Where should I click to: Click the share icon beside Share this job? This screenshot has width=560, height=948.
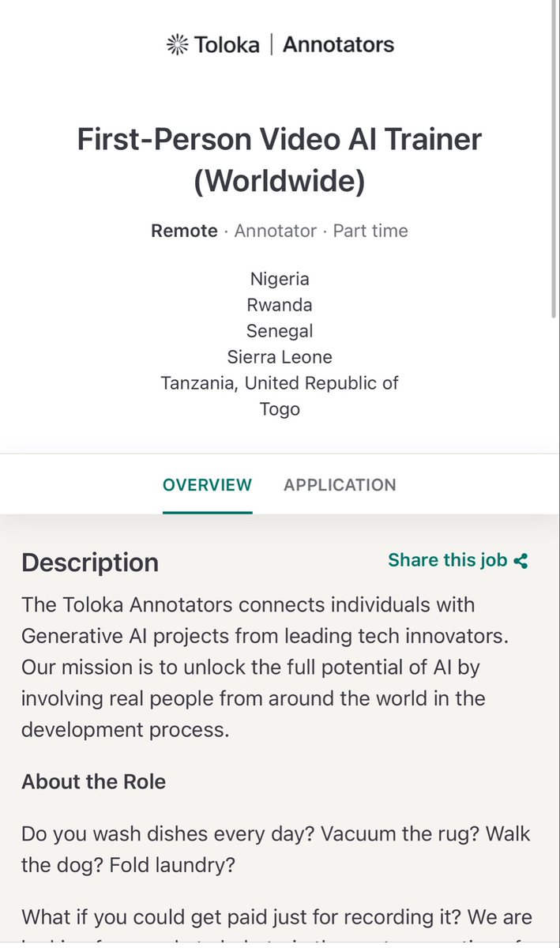click(521, 561)
